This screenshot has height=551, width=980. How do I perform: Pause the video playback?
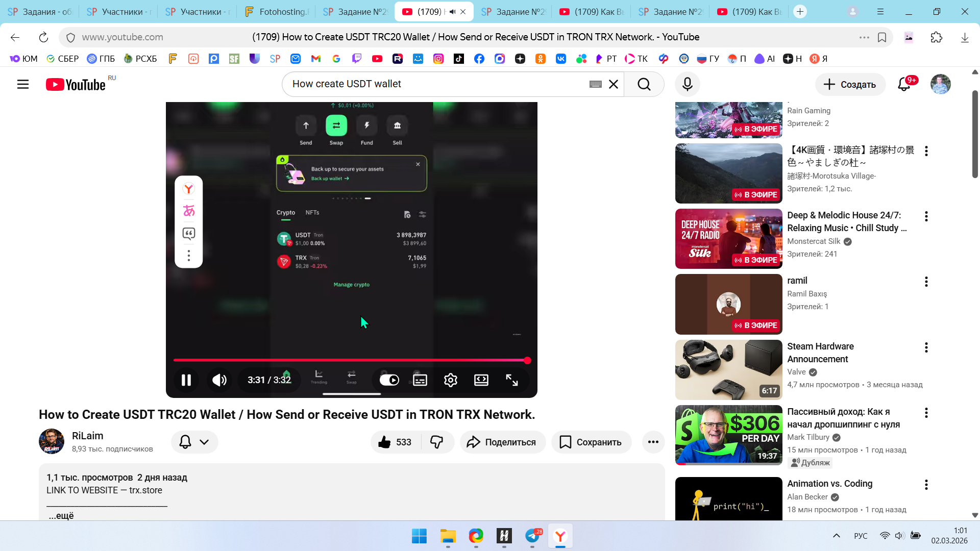(x=186, y=380)
